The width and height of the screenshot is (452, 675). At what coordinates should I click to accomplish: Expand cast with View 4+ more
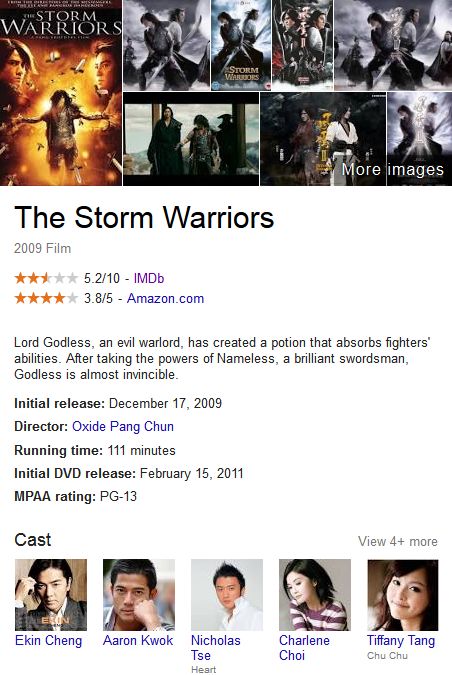[x=398, y=541]
